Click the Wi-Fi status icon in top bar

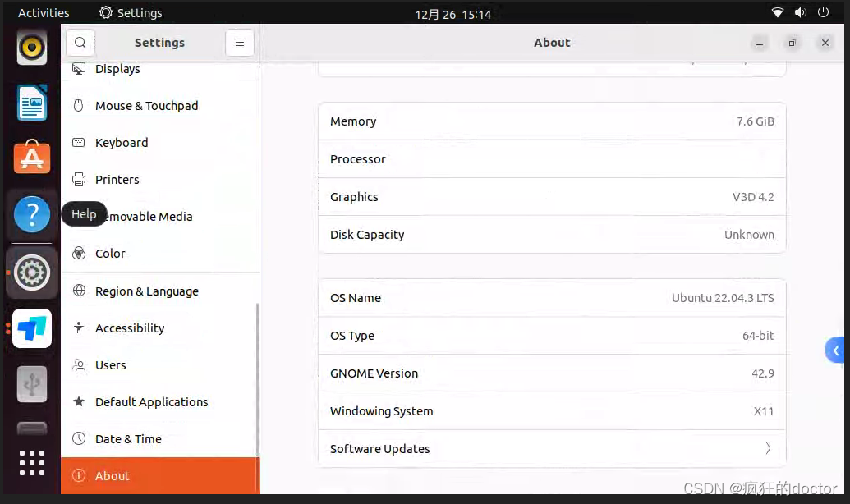pyautogui.click(x=776, y=12)
